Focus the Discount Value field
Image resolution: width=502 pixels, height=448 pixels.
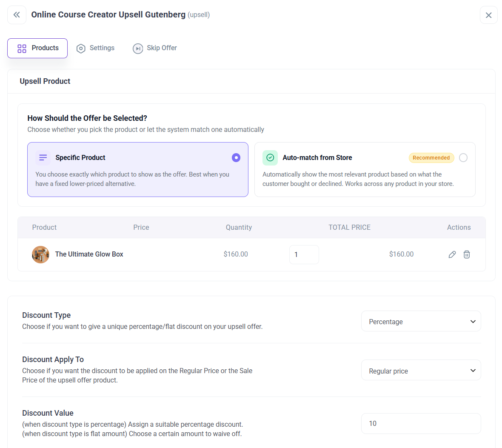click(421, 423)
